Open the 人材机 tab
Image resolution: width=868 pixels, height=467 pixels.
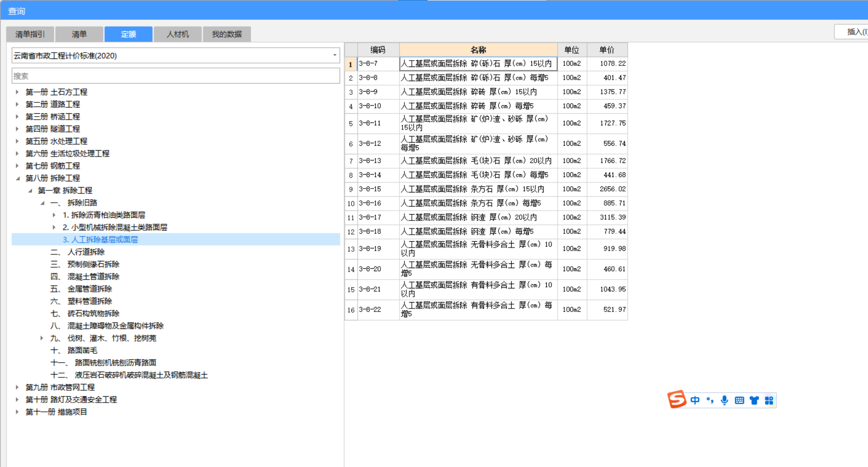178,34
